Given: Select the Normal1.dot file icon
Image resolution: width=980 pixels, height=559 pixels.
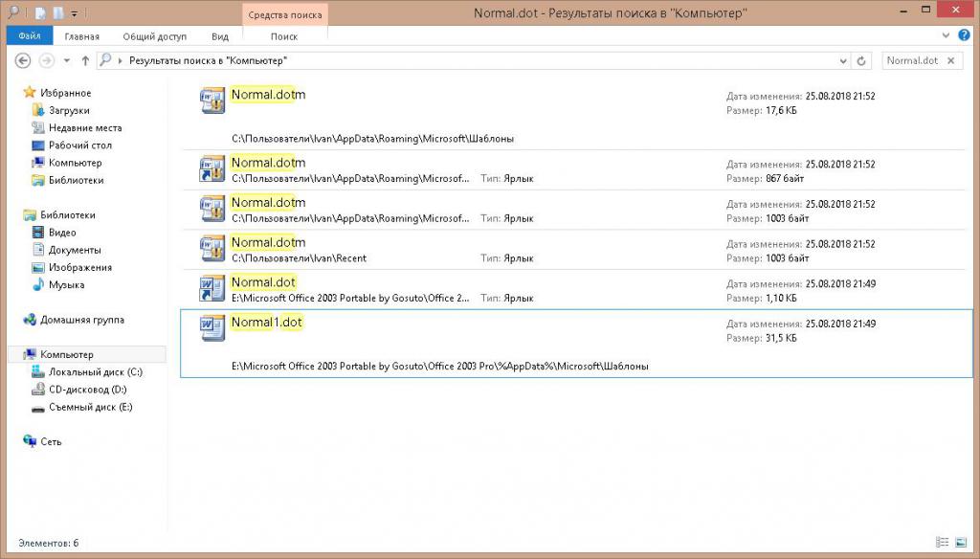Looking at the screenshot, I should tap(212, 327).
